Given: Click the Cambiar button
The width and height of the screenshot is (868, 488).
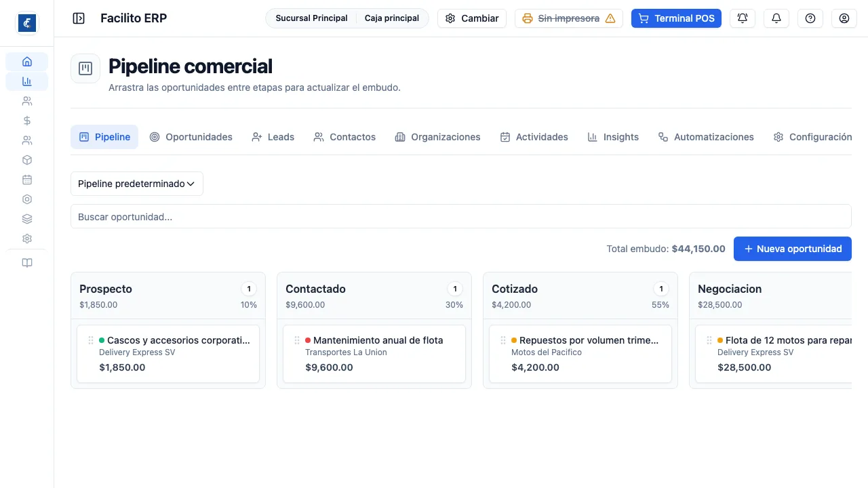Looking at the screenshot, I should pyautogui.click(x=472, y=18).
